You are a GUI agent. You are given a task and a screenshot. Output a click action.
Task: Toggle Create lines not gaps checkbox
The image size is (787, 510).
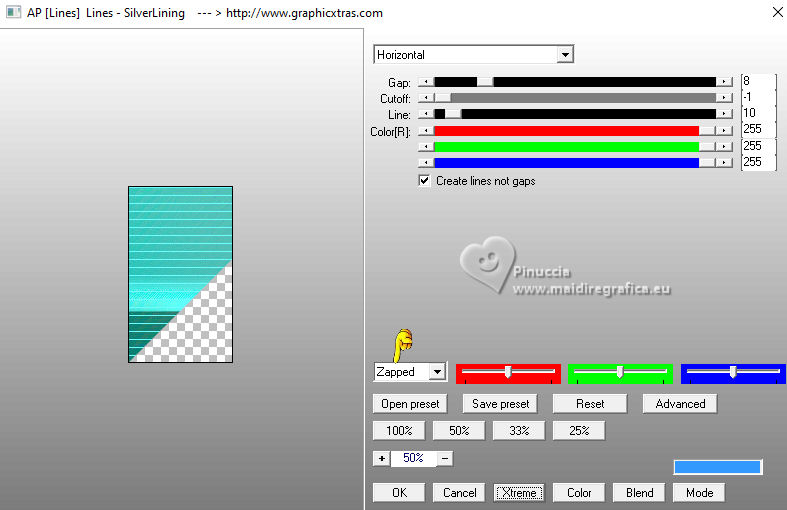tap(424, 181)
